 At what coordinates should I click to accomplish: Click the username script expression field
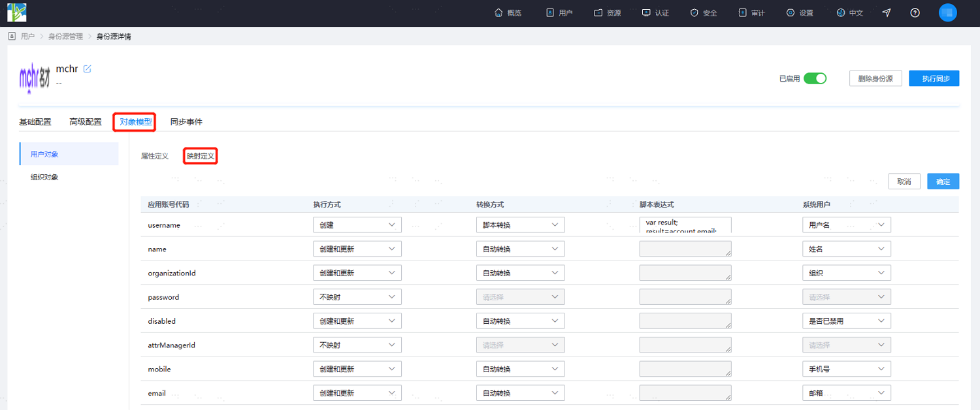[685, 225]
